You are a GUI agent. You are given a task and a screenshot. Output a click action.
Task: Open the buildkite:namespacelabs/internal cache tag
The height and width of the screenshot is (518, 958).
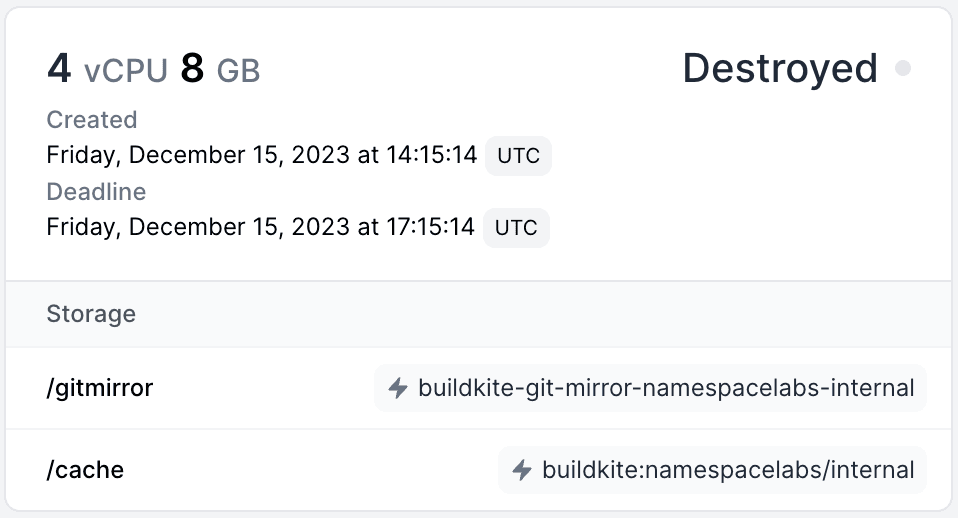pos(727,470)
